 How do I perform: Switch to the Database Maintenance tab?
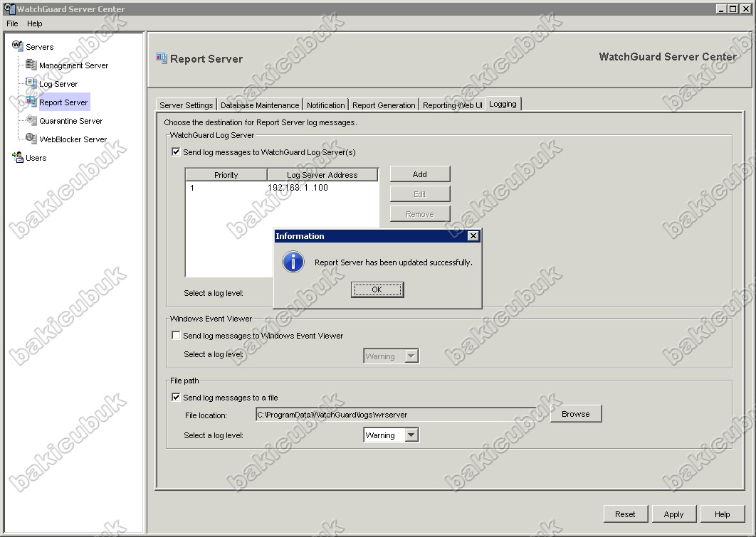260,105
